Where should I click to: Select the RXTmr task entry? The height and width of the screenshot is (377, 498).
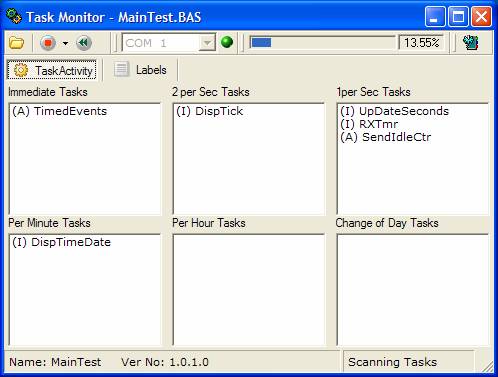pyautogui.click(x=369, y=124)
